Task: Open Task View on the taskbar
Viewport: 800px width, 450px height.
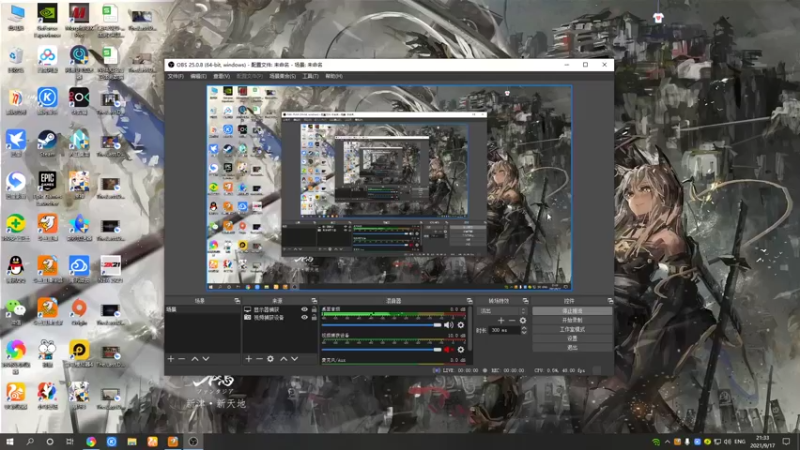Action: coord(70,441)
